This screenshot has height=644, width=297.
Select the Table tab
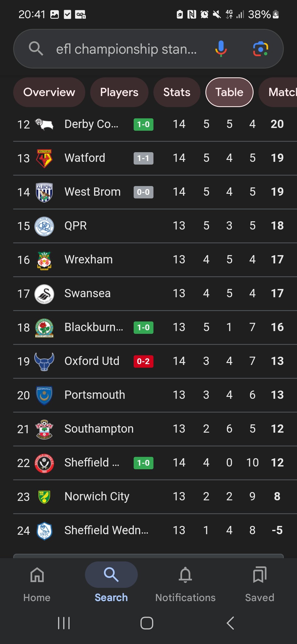229,92
